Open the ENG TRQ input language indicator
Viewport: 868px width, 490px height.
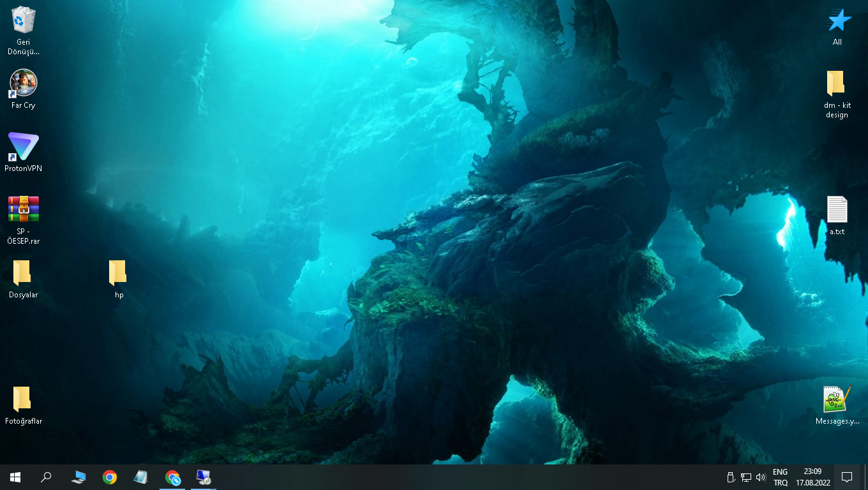coord(780,477)
